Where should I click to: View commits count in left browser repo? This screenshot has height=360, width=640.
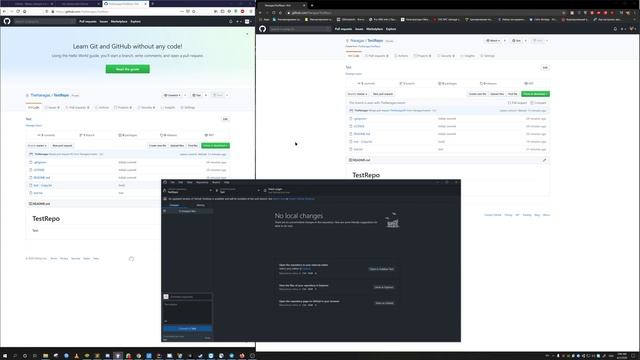pyautogui.click(x=46, y=135)
